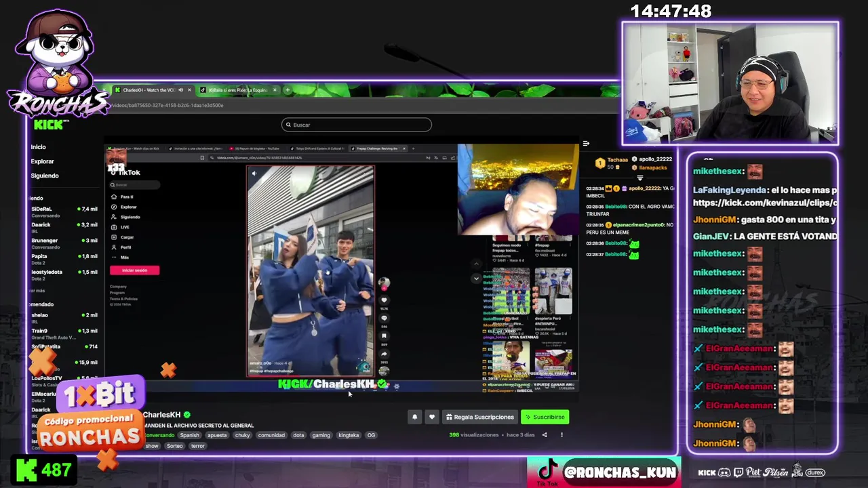The width and height of the screenshot is (868, 488).
Task: Expand the chat leaderboard chevron
Action: (x=639, y=178)
